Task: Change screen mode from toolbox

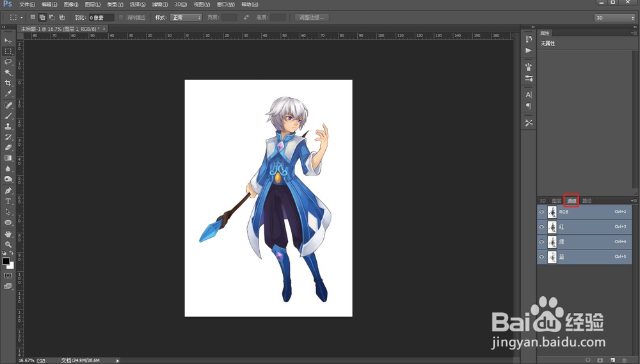Action: 8,287
